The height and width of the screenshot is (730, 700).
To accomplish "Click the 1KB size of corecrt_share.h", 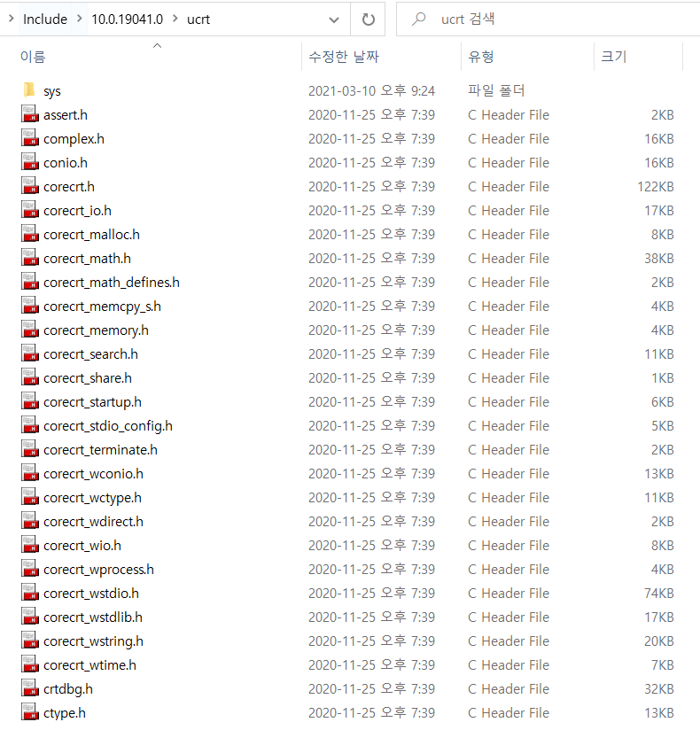I will tap(662, 377).
